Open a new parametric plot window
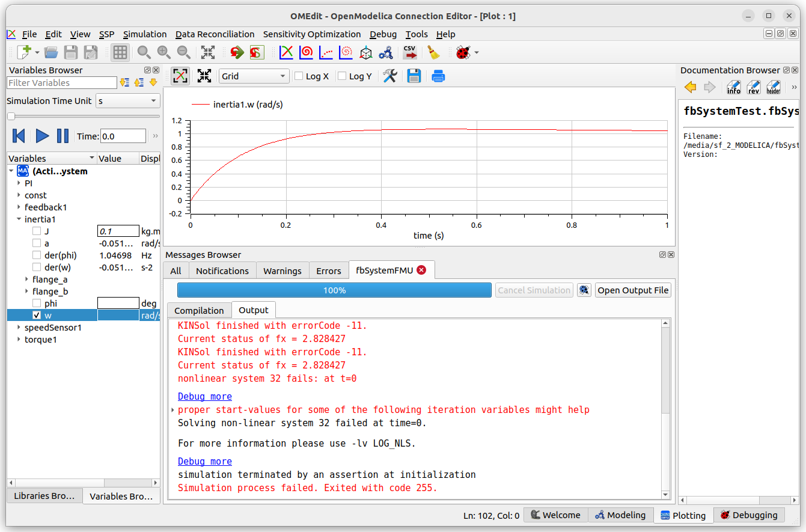 (306, 52)
